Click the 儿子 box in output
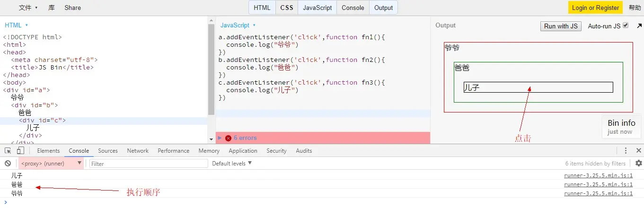 pyautogui.click(x=538, y=87)
